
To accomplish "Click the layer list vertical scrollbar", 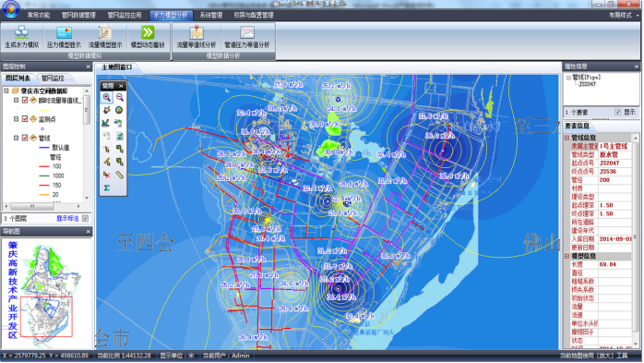I will pyautogui.click(x=87, y=143).
